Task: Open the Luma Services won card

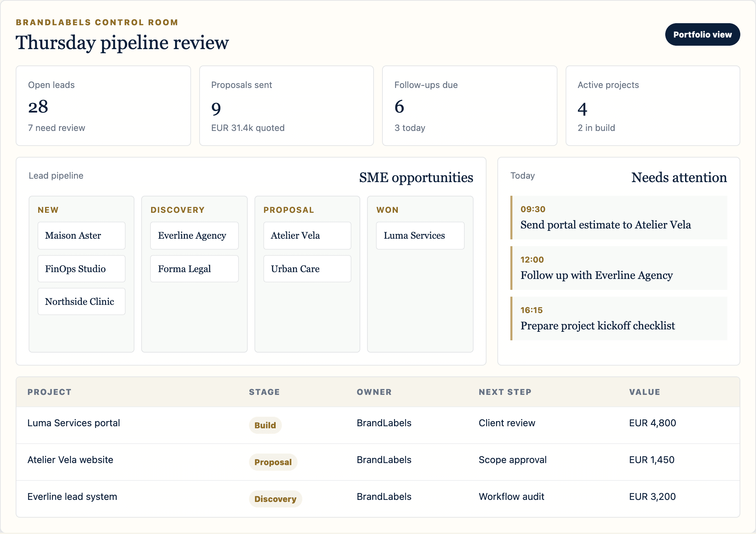Action: 420,236
